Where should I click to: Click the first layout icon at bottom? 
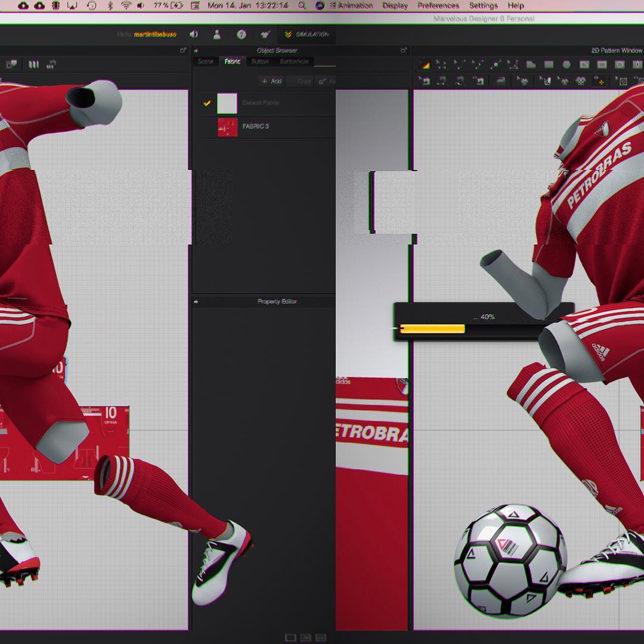tap(290, 637)
